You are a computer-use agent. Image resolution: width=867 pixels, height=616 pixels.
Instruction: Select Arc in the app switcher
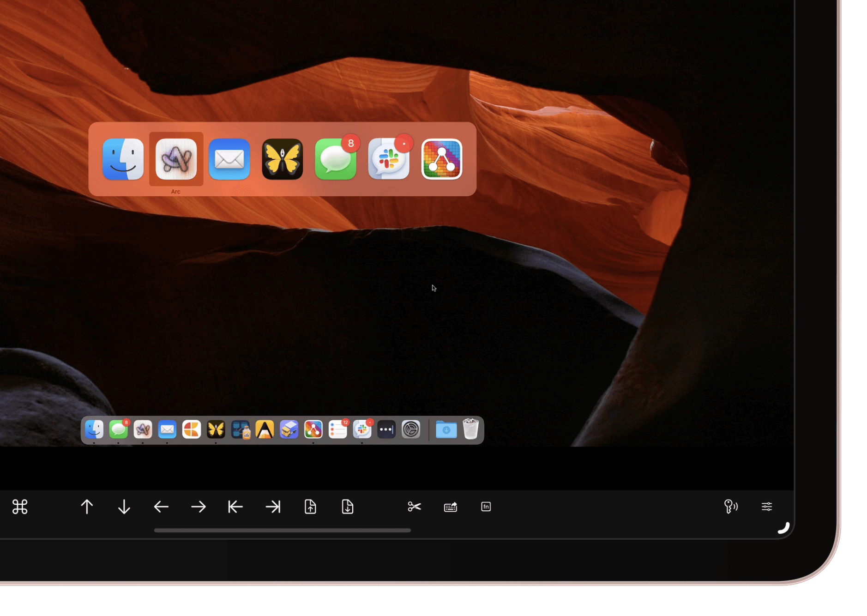point(176,159)
